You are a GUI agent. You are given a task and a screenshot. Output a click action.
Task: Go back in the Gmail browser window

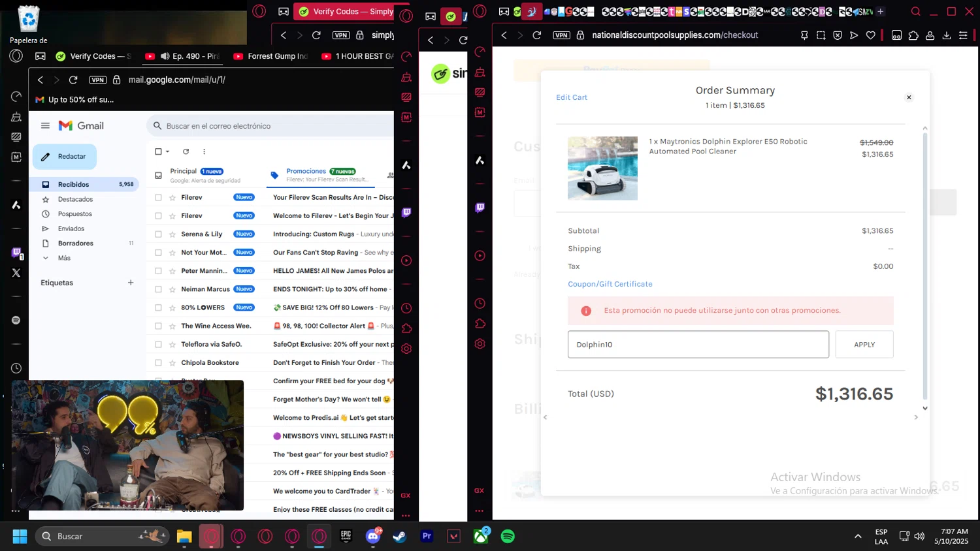coord(41,80)
